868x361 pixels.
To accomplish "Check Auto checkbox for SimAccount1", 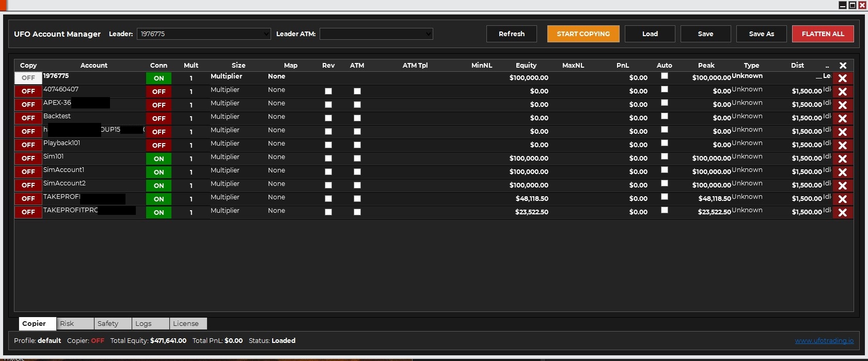I will pos(665,170).
